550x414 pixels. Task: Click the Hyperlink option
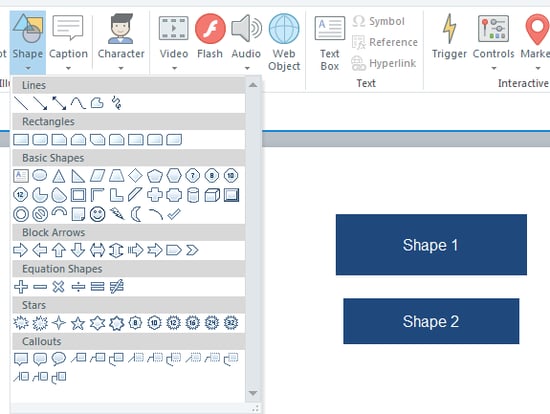384,64
